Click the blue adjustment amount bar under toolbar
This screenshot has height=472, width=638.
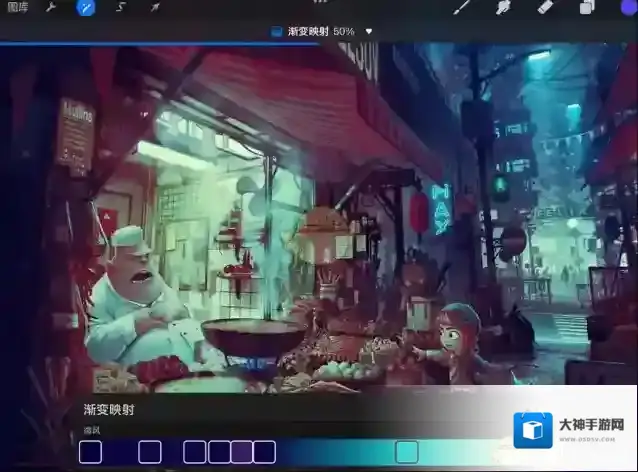(160, 43)
